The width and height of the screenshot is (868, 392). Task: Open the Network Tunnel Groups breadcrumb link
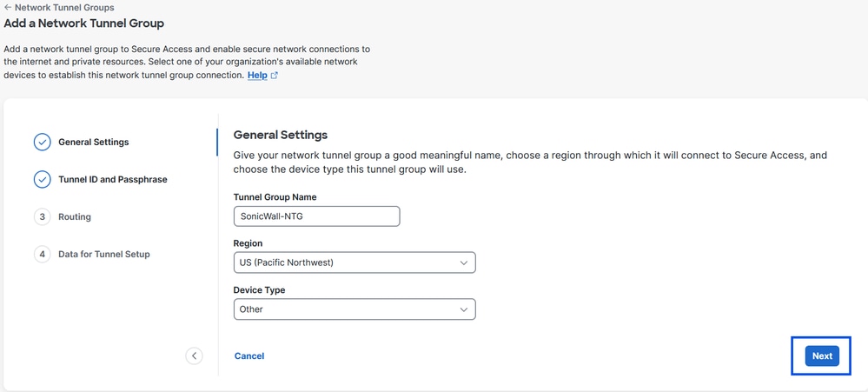click(x=64, y=7)
